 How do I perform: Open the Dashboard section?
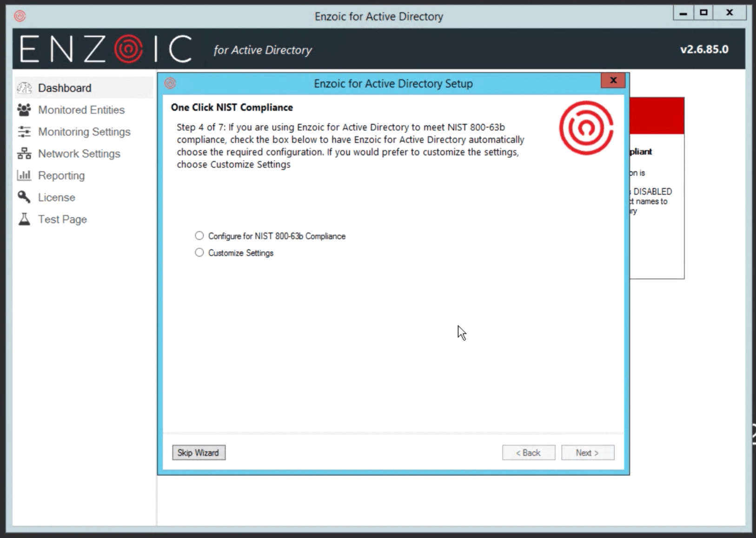point(84,88)
